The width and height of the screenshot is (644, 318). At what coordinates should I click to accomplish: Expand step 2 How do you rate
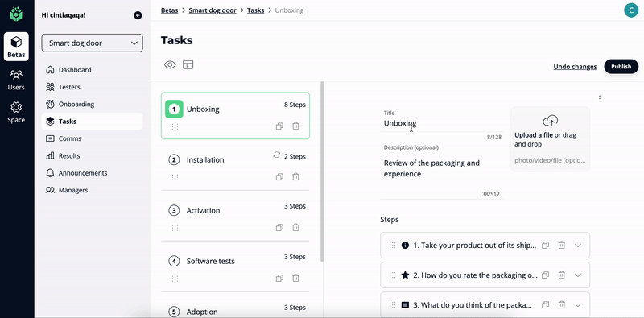pos(578,275)
